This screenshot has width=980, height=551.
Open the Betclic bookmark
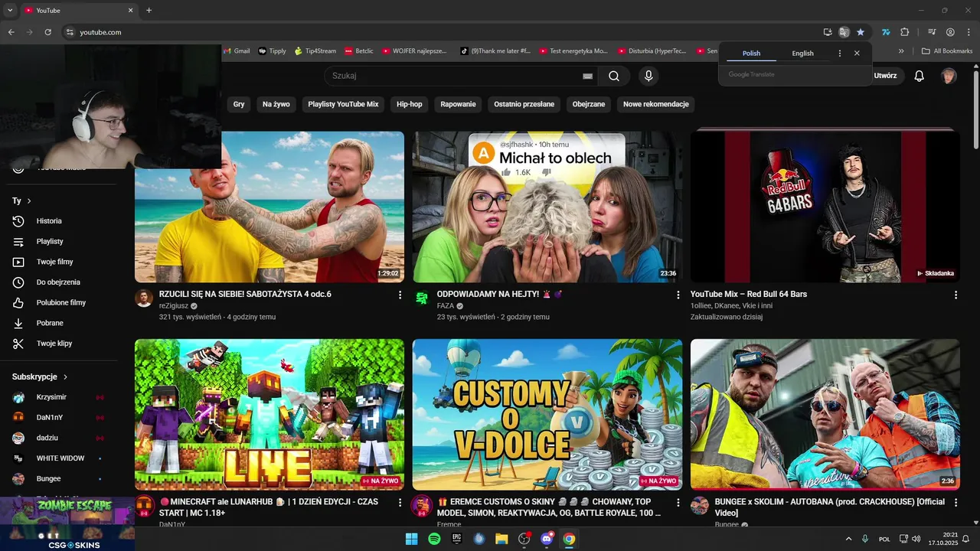coord(359,51)
